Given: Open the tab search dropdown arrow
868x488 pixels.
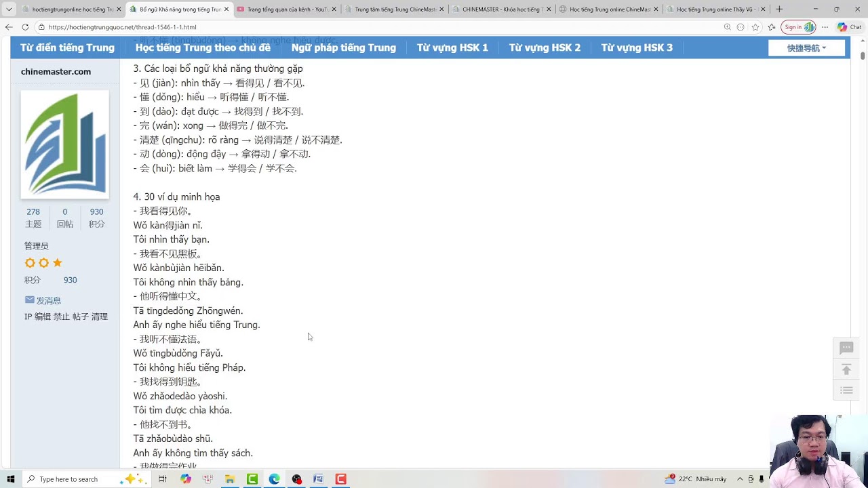Looking at the screenshot, I should pyautogui.click(x=9, y=9).
